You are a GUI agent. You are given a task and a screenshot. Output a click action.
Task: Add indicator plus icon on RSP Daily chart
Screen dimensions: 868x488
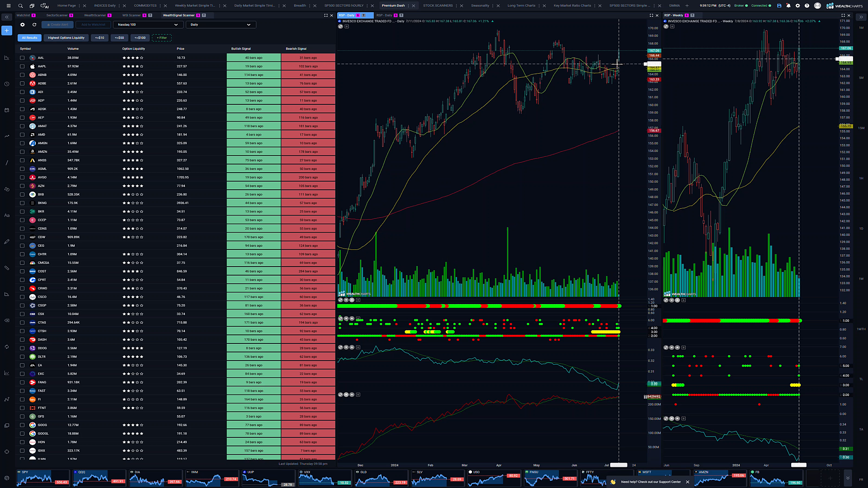point(347,27)
